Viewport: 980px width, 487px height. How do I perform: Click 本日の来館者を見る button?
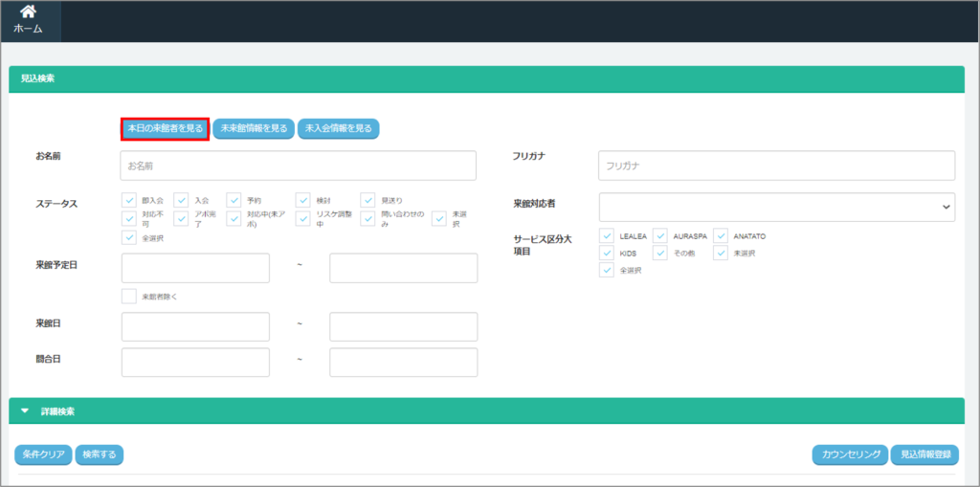pos(165,129)
